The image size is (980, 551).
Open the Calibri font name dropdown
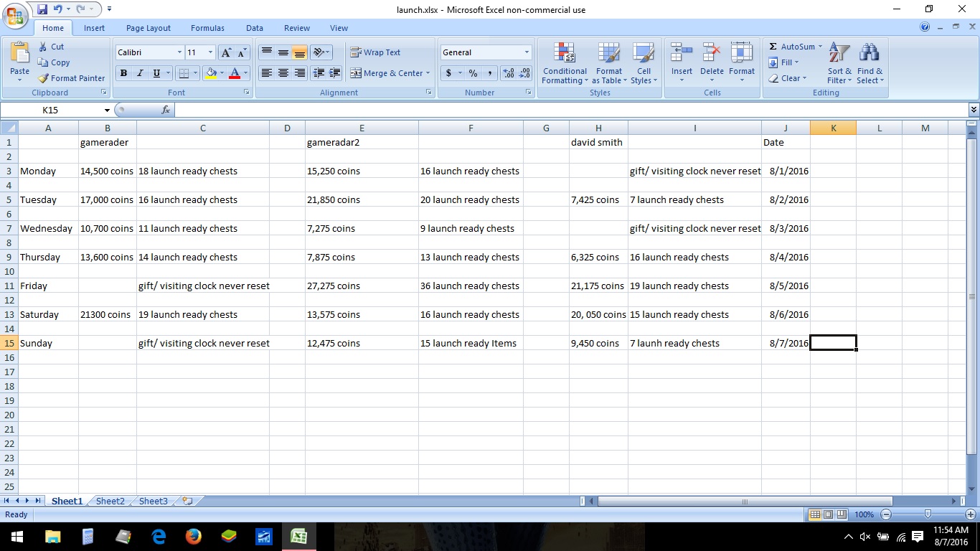tap(179, 52)
